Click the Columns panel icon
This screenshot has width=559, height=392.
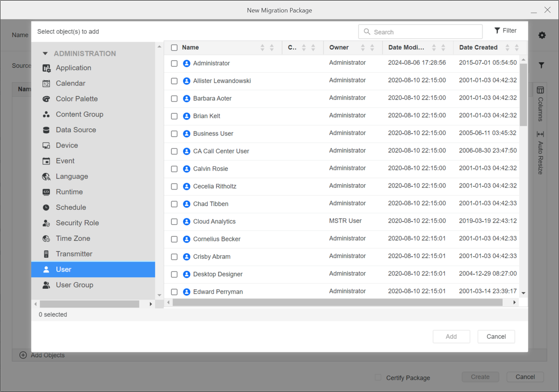pyautogui.click(x=540, y=90)
